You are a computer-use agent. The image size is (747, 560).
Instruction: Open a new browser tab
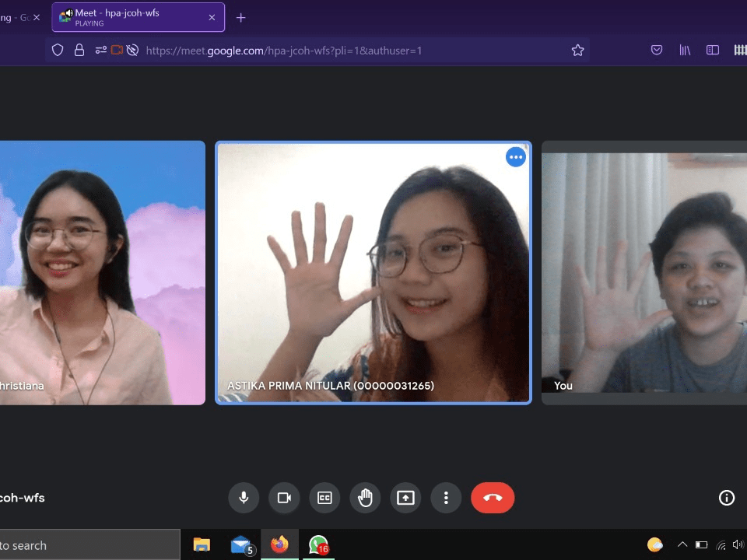[x=240, y=18]
